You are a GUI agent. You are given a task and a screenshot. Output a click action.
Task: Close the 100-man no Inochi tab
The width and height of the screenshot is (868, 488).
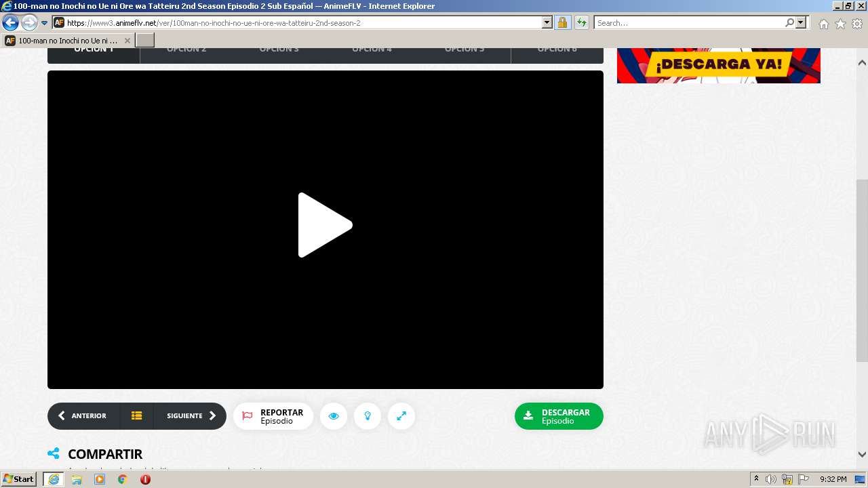(127, 41)
